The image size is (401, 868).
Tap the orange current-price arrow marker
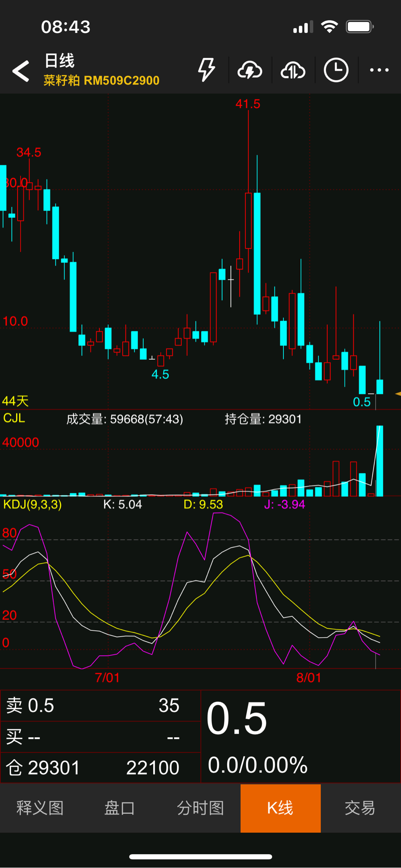[x=398, y=393]
